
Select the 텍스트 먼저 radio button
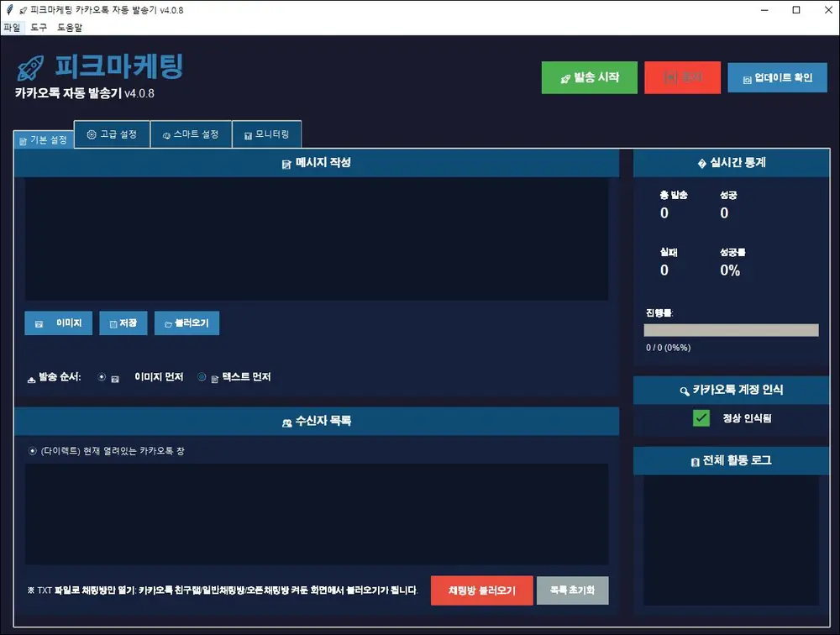(x=202, y=377)
